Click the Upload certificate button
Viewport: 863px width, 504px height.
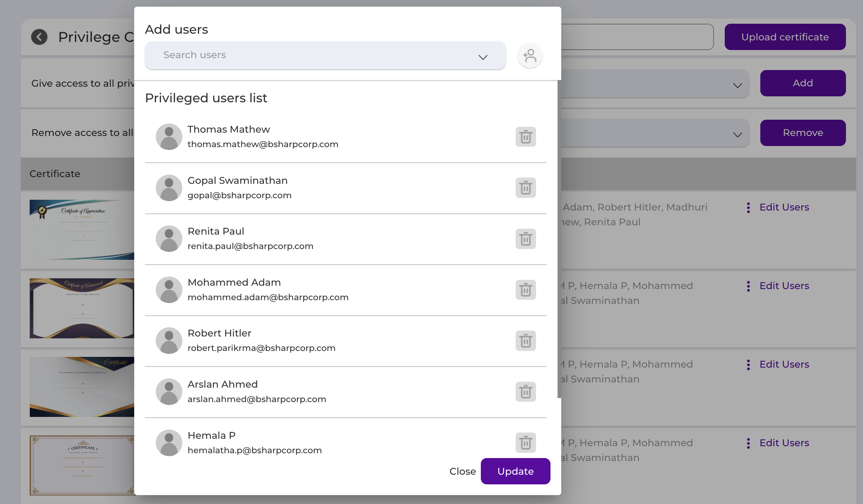click(785, 37)
